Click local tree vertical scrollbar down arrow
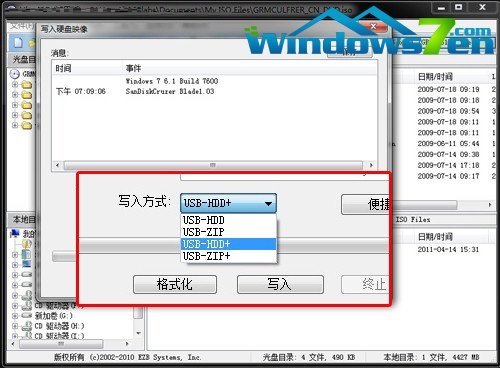This screenshot has height=368, width=500. 138,333
